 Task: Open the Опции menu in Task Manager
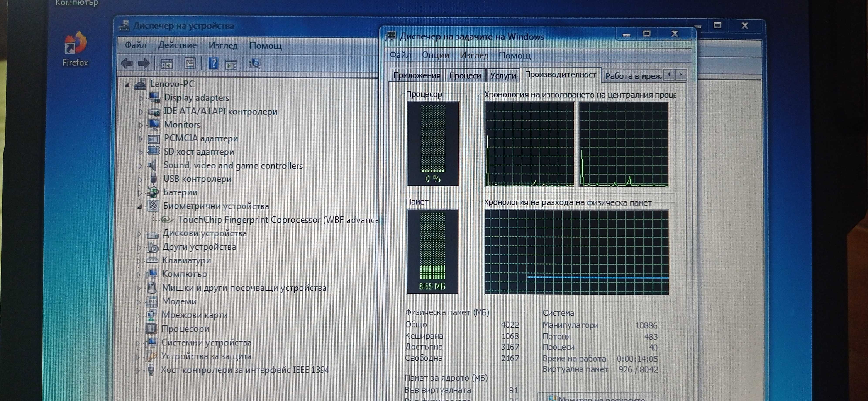435,55
